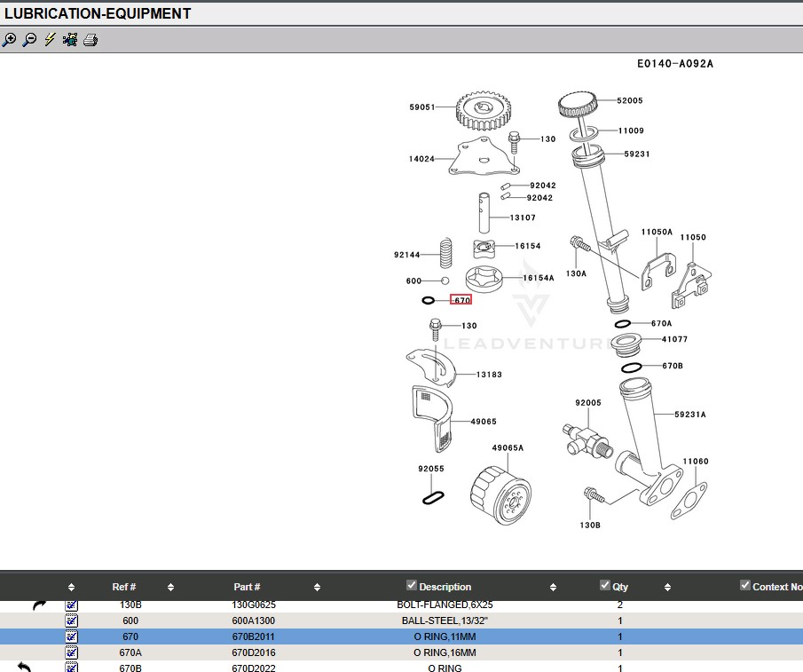Disable the Context Note column checkbox
803x672 pixels.
pyautogui.click(x=745, y=585)
